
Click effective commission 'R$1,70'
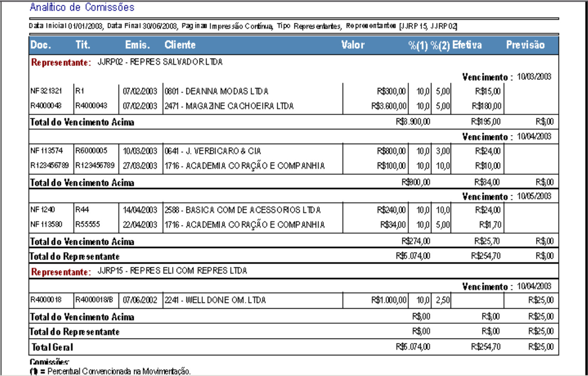click(490, 225)
